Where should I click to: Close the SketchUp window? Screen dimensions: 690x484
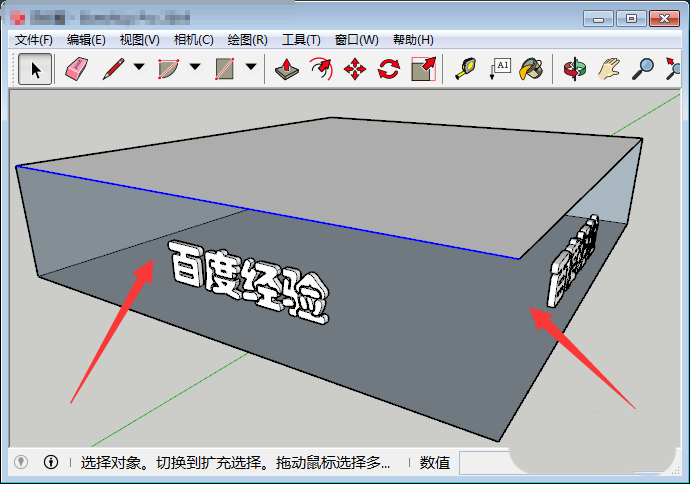pyautogui.click(x=664, y=18)
